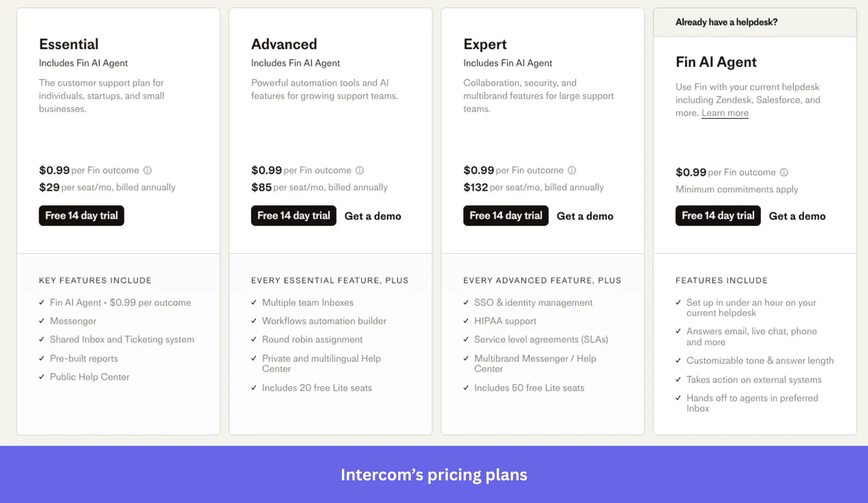Request a demo for the Expert plan
This screenshot has width=868, height=503.
585,216
